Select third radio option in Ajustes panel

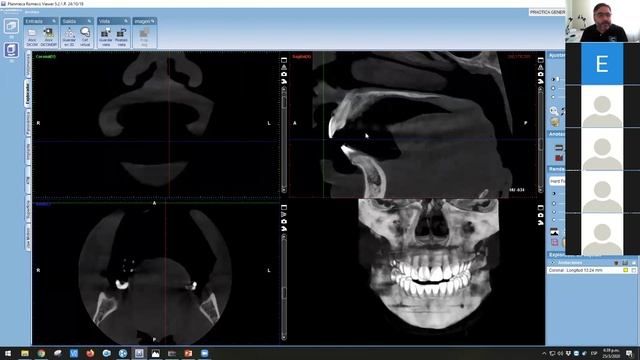554,97
